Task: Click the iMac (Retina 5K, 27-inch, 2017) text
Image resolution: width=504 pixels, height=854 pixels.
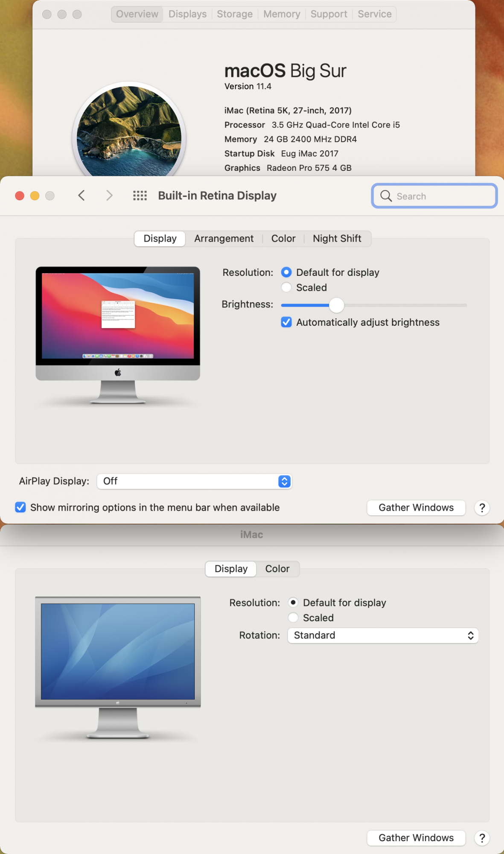Action: click(288, 111)
